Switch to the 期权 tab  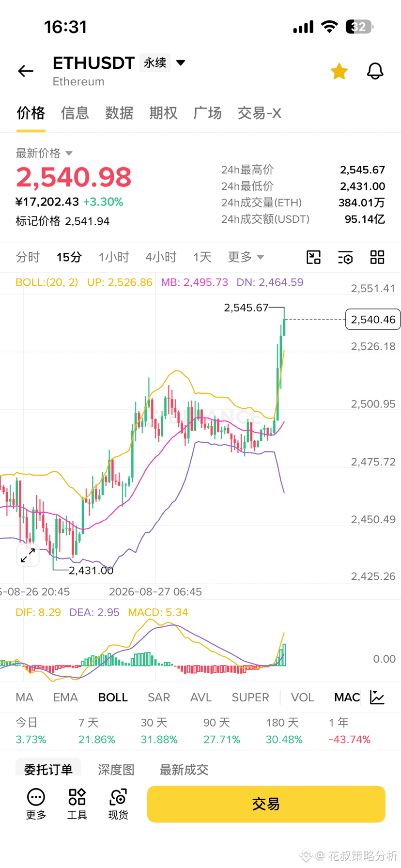coord(163,113)
